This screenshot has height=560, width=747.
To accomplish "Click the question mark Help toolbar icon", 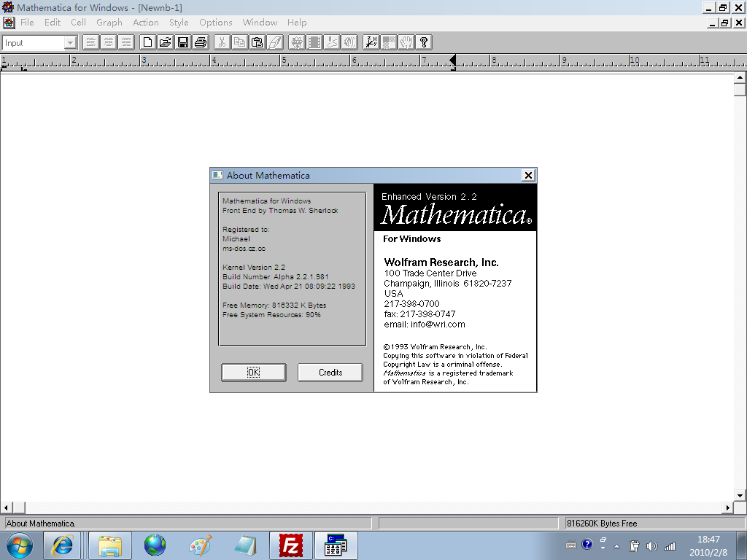I will coord(424,42).
